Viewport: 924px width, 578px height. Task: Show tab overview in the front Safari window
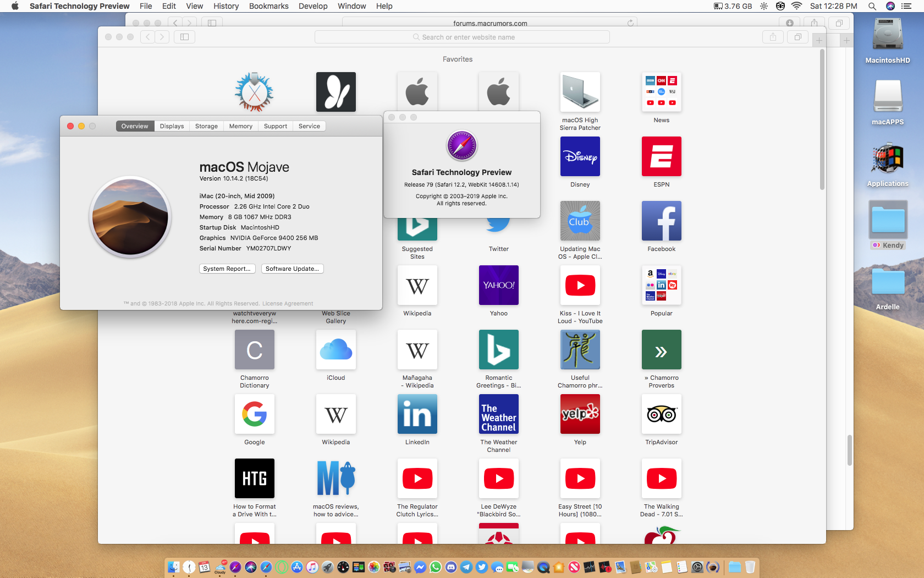point(798,37)
